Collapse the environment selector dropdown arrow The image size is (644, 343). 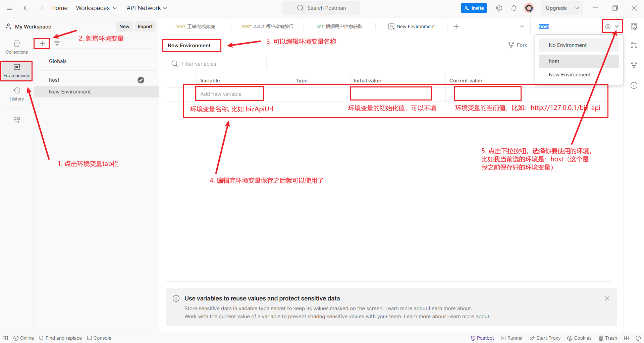617,26
